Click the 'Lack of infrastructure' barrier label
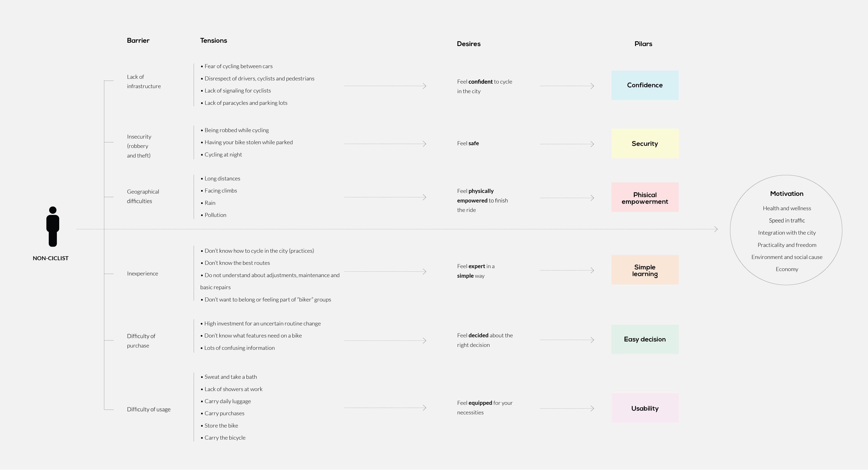This screenshot has height=470, width=868. (x=144, y=81)
